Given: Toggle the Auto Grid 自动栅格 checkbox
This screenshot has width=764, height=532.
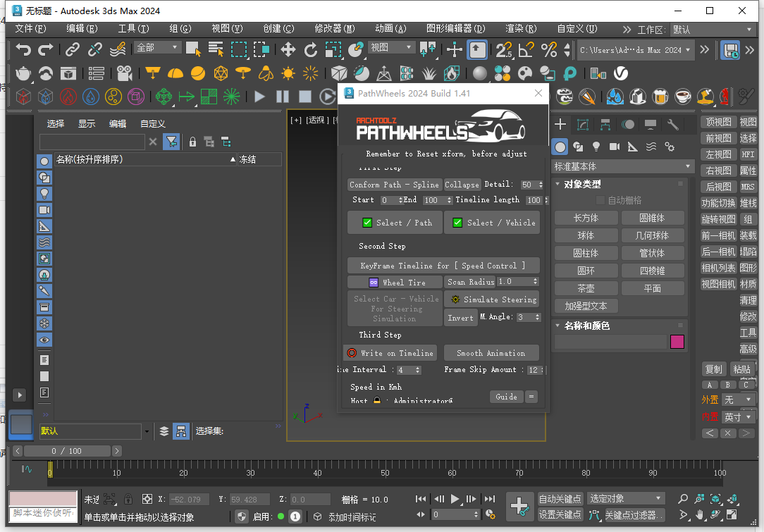Looking at the screenshot, I should [600, 200].
